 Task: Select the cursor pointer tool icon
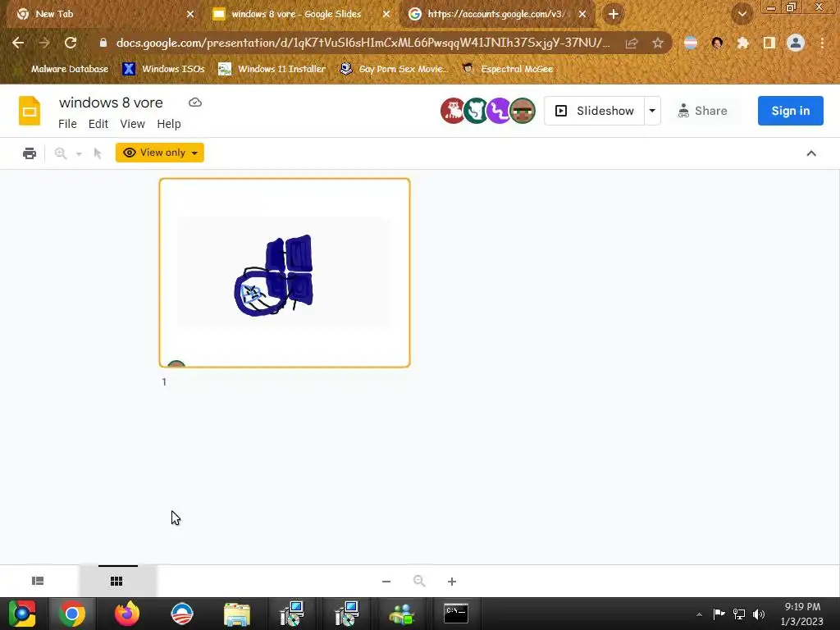click(x=98, y=153)
